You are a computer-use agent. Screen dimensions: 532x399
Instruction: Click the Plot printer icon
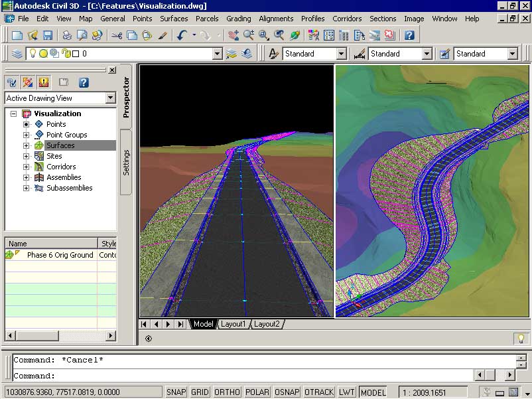pyautogui.click(x=67, y=35)
